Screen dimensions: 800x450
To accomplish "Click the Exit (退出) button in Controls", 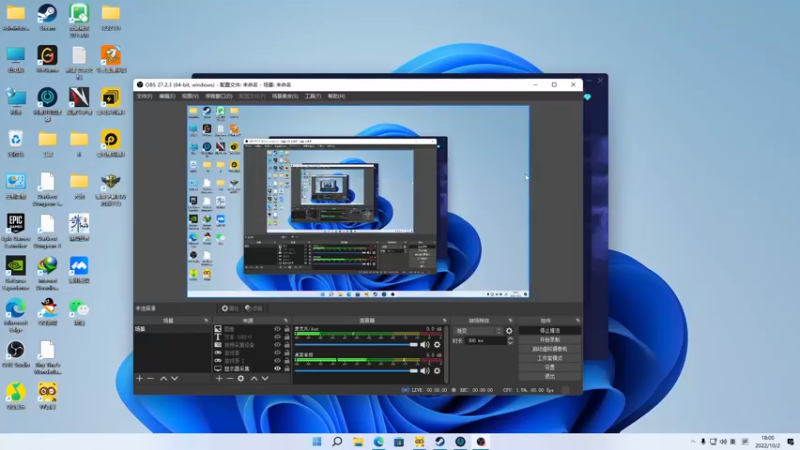I will click(549, 377).
